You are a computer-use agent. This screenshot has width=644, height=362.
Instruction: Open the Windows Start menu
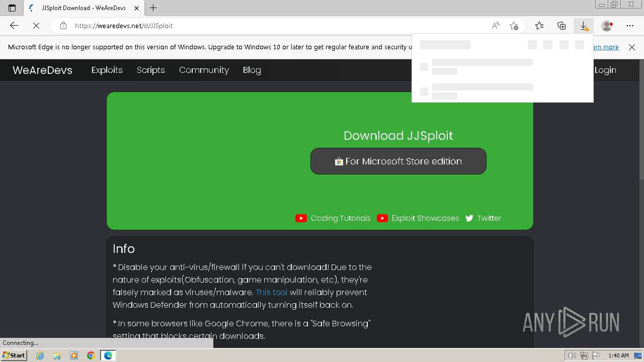click(x=14, y=355)
